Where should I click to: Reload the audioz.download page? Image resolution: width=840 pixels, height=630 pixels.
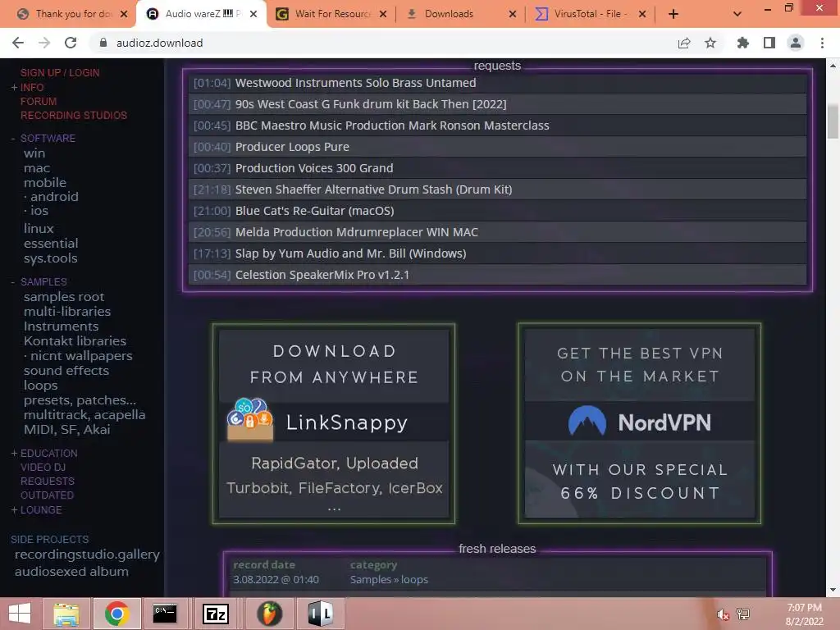(71, 43)
